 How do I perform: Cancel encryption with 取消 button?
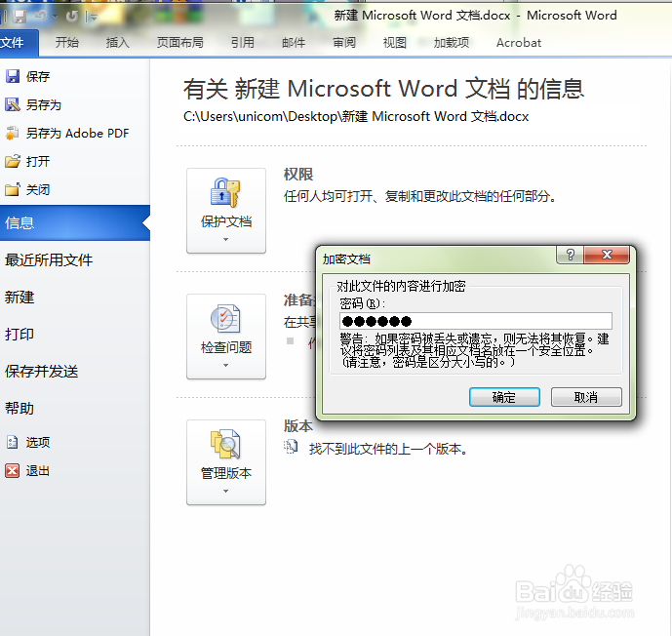click(586, 397)
